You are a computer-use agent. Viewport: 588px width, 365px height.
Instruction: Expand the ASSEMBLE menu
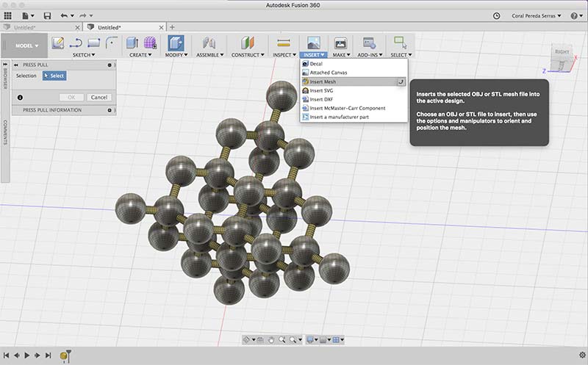pyautogui.click(x=210, y=54)
